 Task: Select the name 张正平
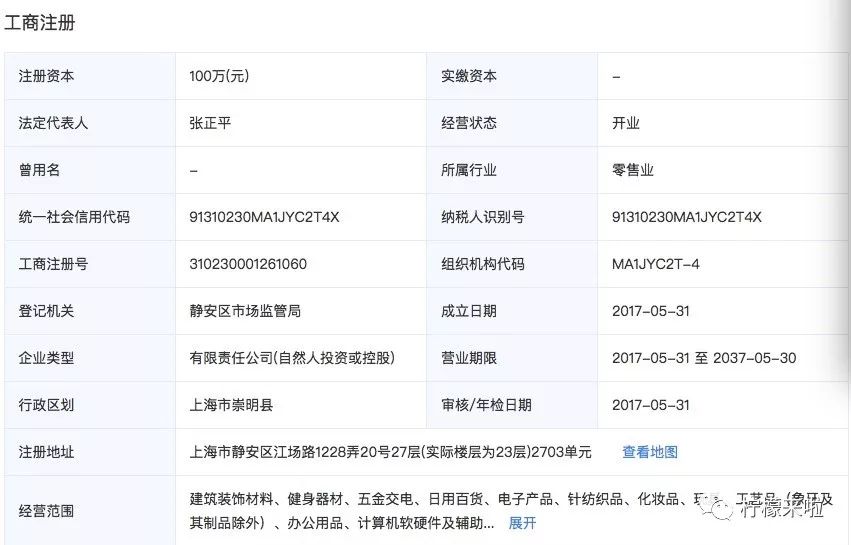(x=211, y=123)
